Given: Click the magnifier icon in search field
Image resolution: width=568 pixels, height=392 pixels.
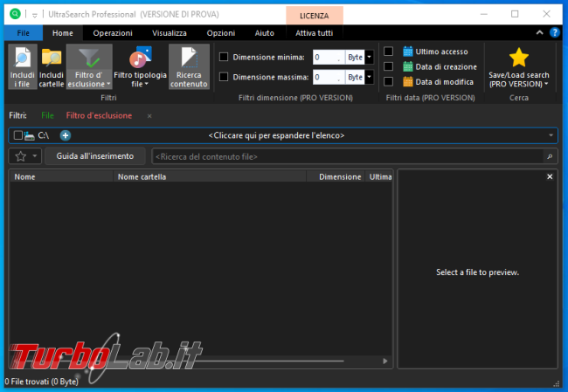Looking at the screenshot, I should (550, 157).
